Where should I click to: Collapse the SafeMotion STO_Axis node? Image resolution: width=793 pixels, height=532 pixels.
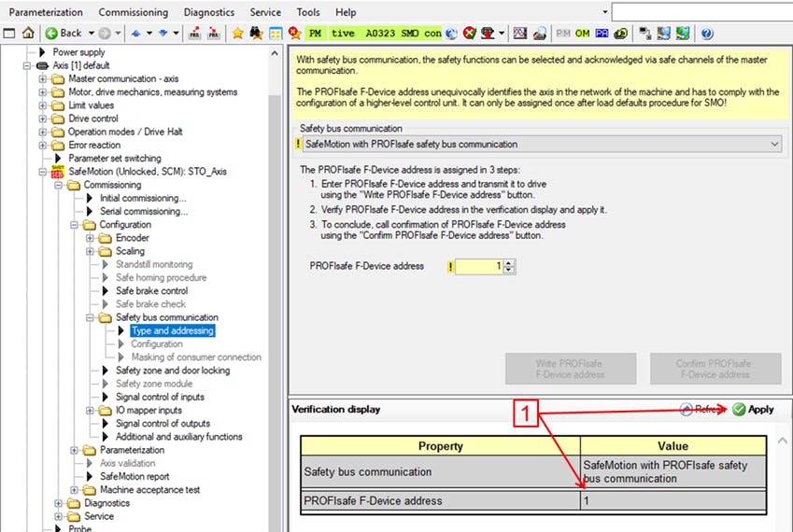[x=43, y=172]
